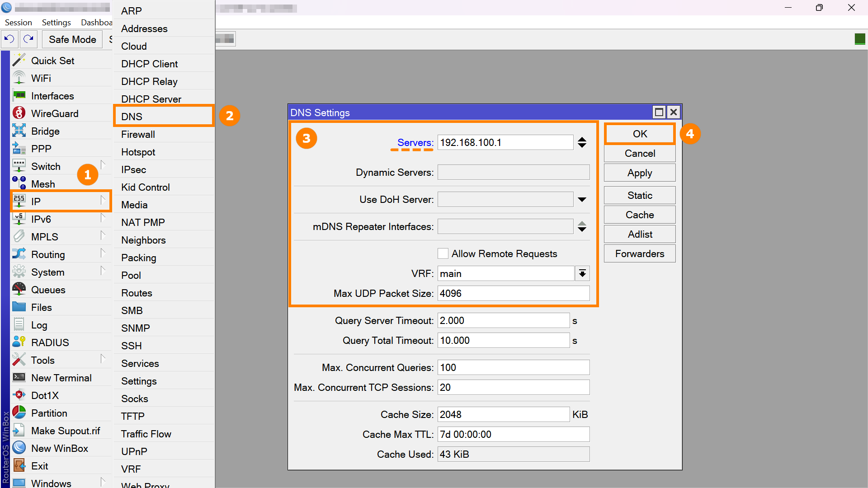This screenshot has height=488, width=868.
Task: Maximize the DNS Settings dialog
Action: 659,112
